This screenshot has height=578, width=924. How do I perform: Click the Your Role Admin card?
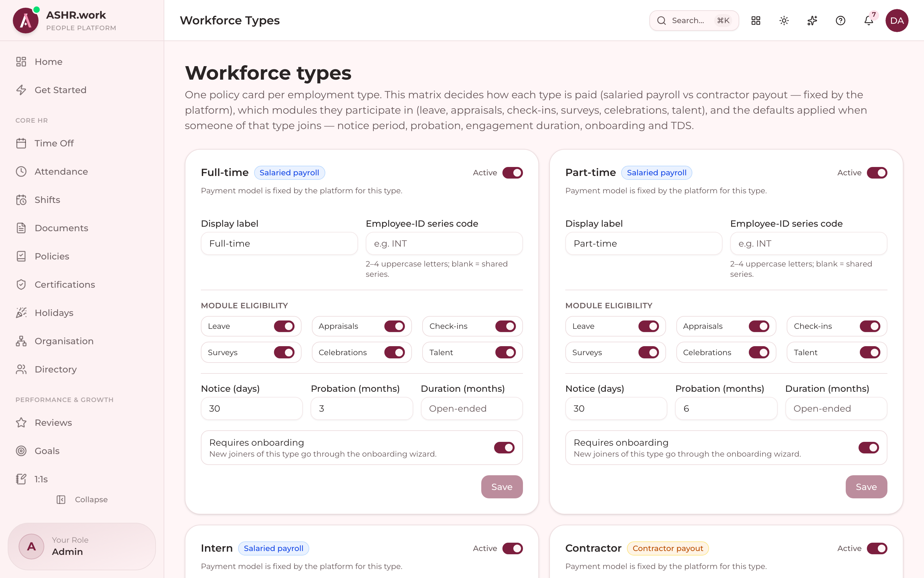[x=82, y=547]
